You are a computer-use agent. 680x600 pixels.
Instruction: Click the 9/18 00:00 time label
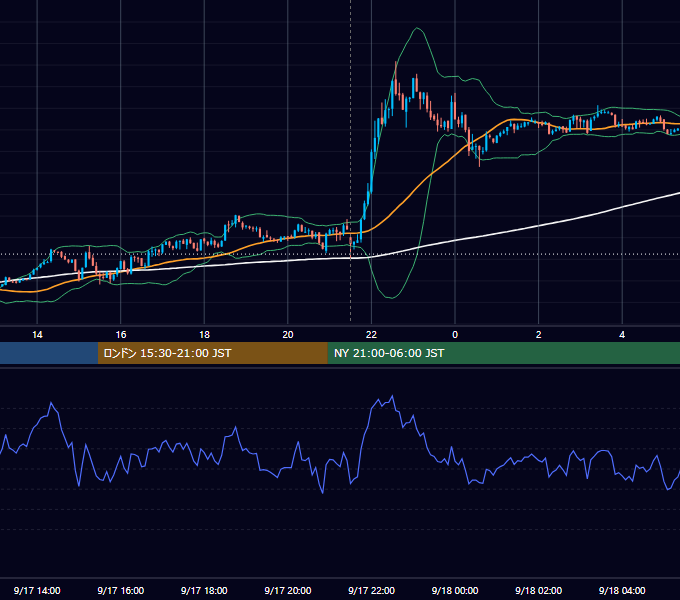(455, 590)
